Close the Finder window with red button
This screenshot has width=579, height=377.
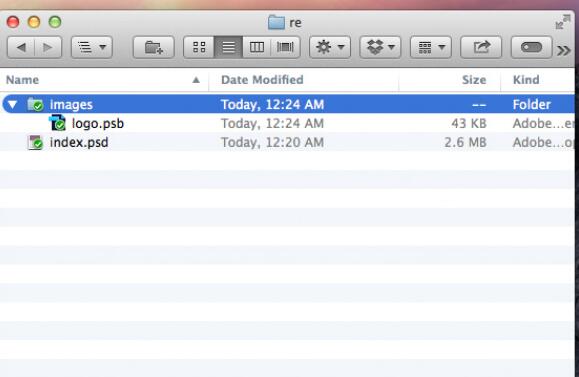(13, 22)
